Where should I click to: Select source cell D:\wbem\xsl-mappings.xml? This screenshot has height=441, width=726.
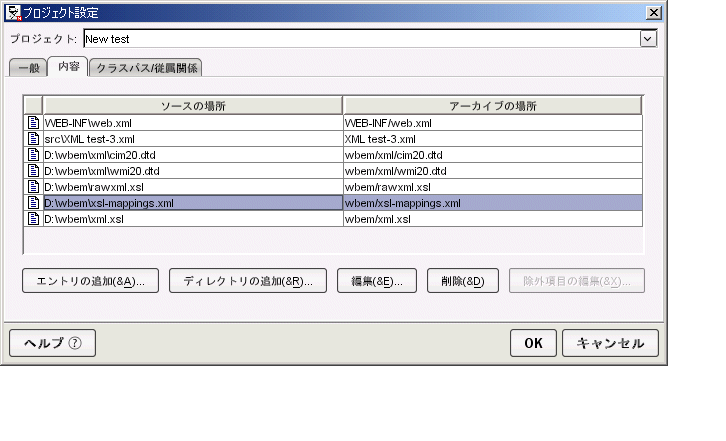193,202
